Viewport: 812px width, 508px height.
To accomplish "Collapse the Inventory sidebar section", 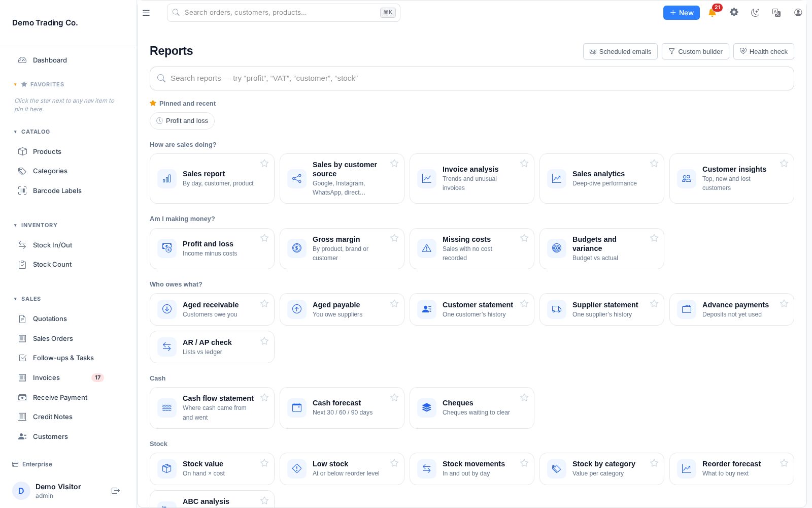I will click(x=36, y=225).
